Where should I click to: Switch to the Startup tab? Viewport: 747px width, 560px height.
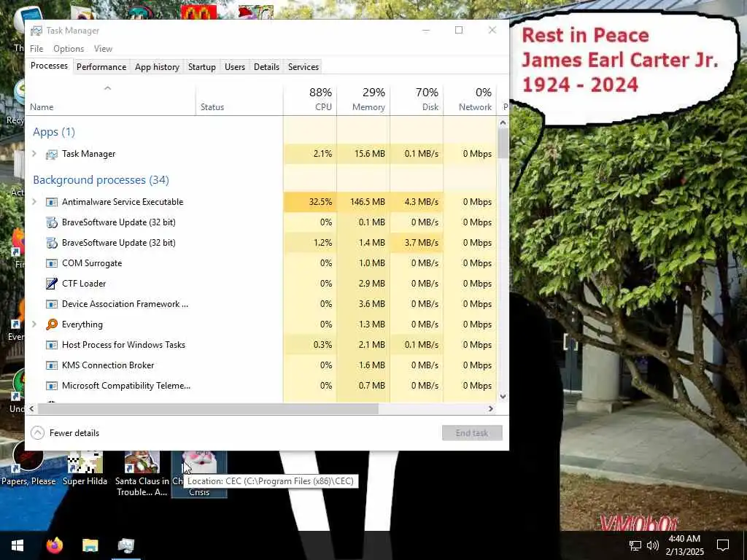click(201, 67)
